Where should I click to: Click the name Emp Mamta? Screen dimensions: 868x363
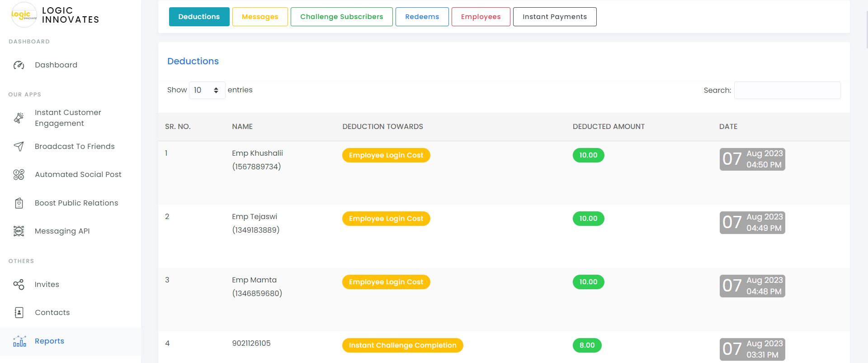coord(254,280)
